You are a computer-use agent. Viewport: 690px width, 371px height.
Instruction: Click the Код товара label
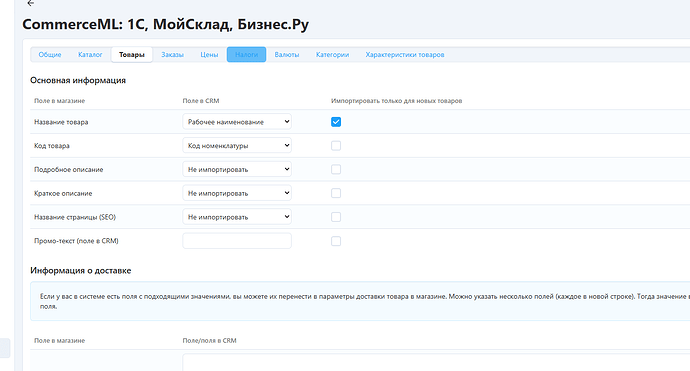tap(52, 146)
